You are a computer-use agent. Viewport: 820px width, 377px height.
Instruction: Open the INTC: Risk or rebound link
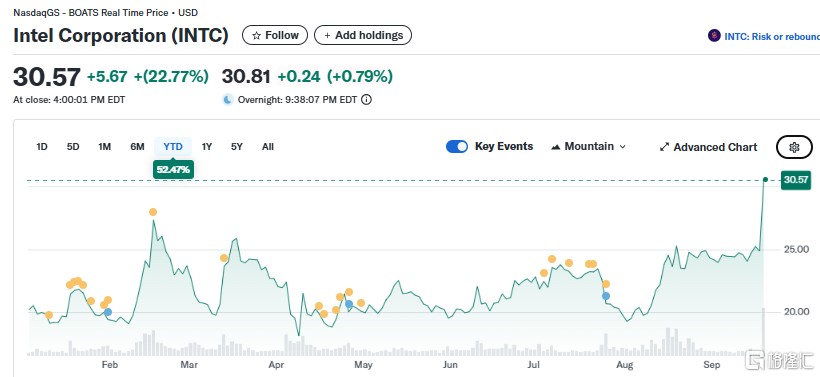[x=772, y=37]
